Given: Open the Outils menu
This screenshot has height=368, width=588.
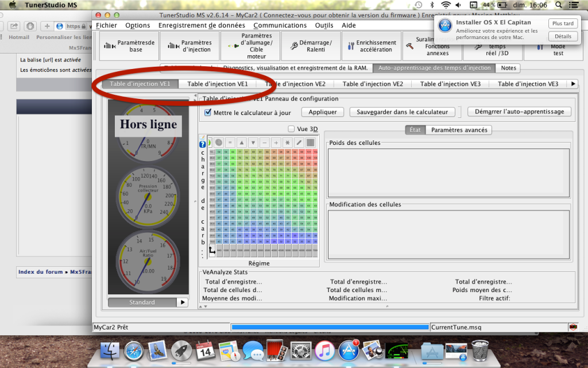Looking at the screenshot, I should (x=324, y=25).
